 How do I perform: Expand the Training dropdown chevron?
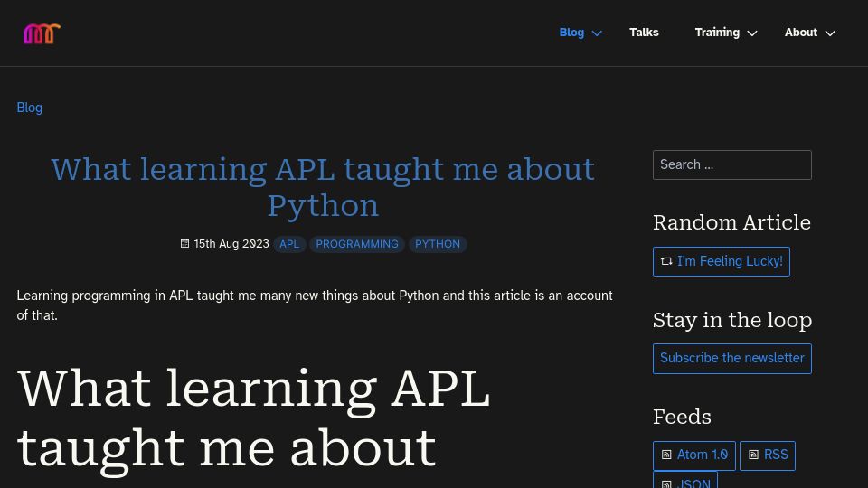(751, 33)
